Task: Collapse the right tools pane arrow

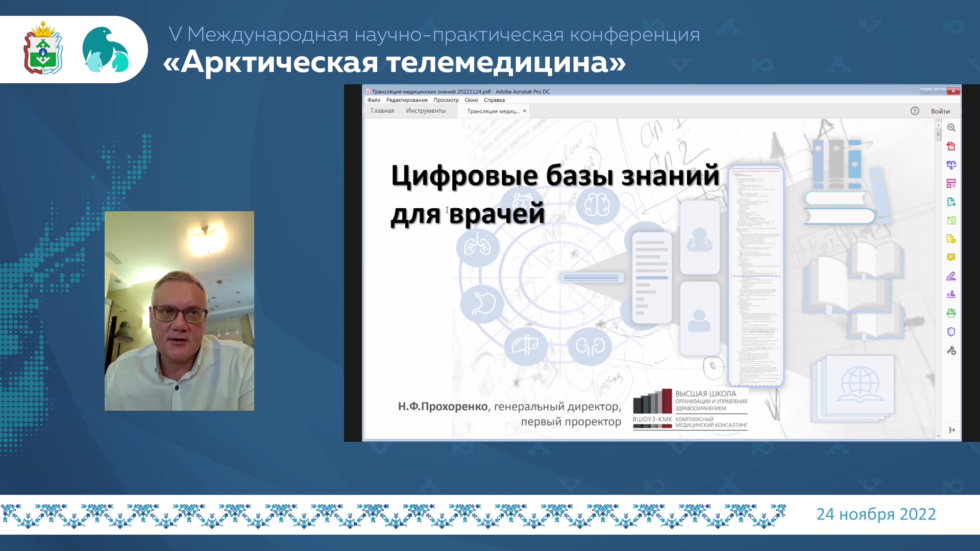Action: tap(952, 430)
